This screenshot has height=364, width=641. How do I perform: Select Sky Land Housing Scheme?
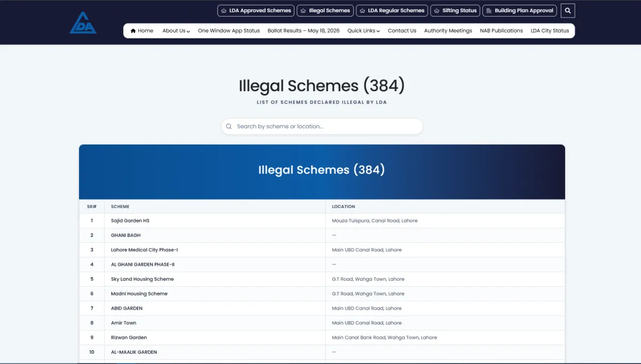click(142, 279)
